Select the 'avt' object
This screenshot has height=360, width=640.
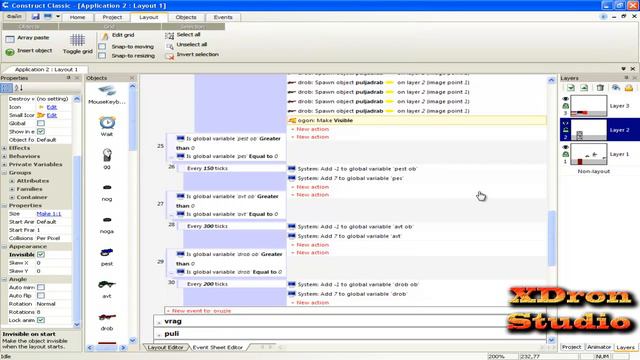(107, 284)
